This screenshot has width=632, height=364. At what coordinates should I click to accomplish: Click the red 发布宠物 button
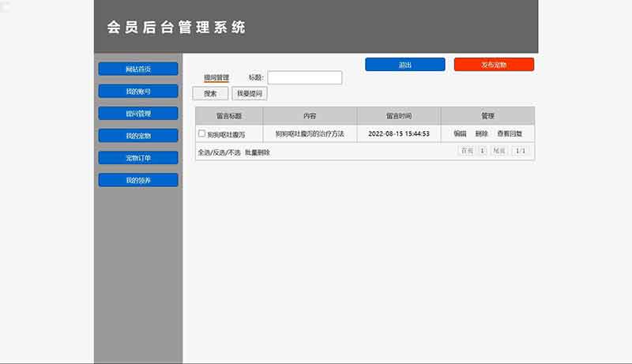coord(494,65)
